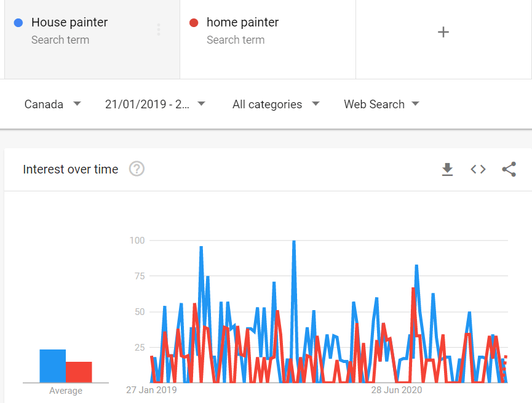Add a new comparison term
The width and height of the screenshot is (532, 403).
(x=443, y=33)
